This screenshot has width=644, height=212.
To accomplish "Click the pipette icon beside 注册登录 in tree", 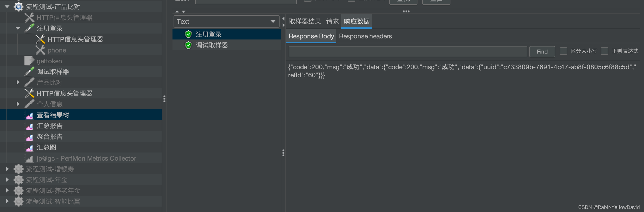I will point(29,28).
